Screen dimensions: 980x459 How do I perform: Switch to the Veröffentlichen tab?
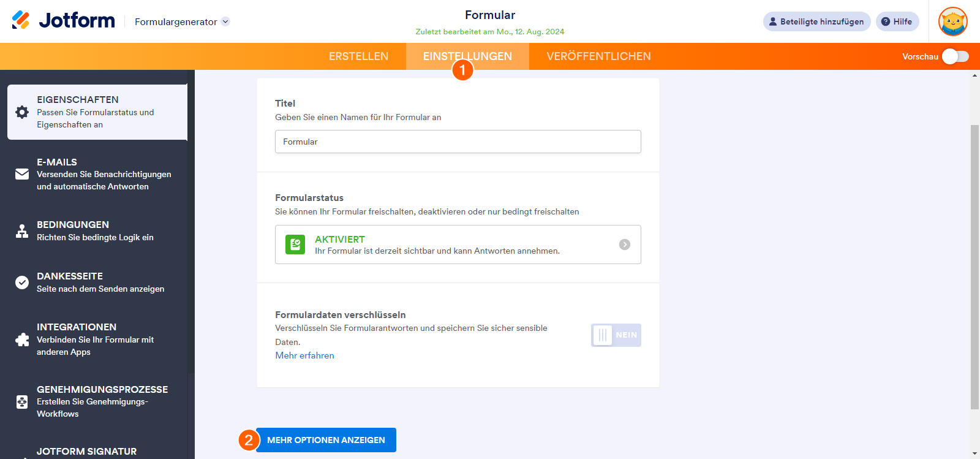pos(598,56)
